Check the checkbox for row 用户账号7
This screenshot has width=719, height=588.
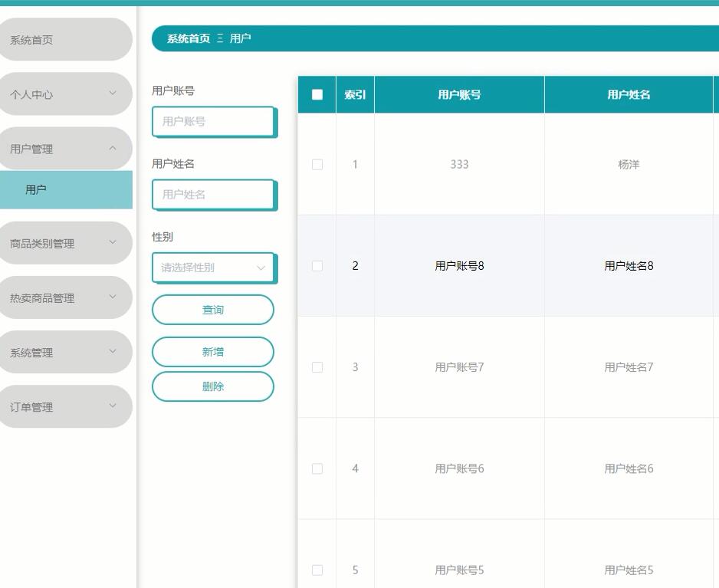point(317,367)
